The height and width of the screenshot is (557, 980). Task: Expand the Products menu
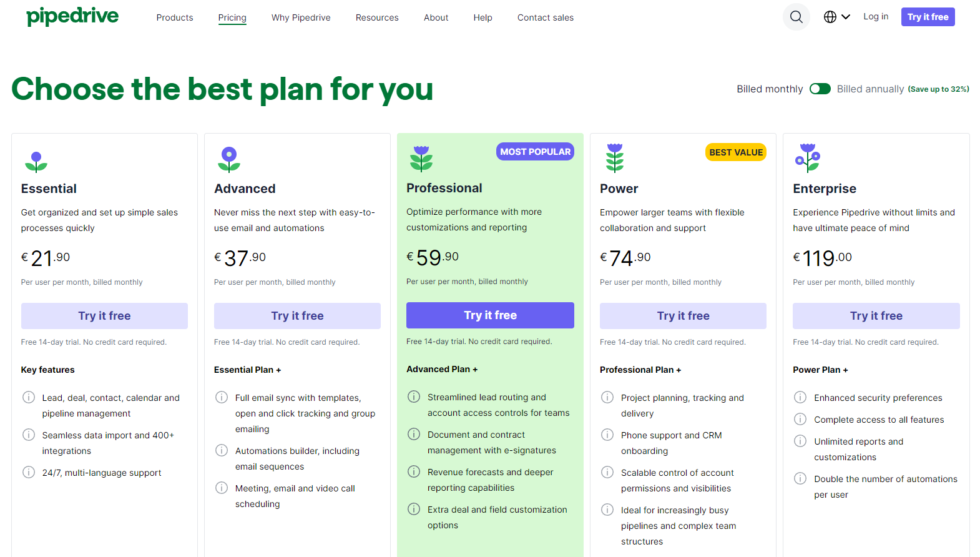[x=175, y=17]
